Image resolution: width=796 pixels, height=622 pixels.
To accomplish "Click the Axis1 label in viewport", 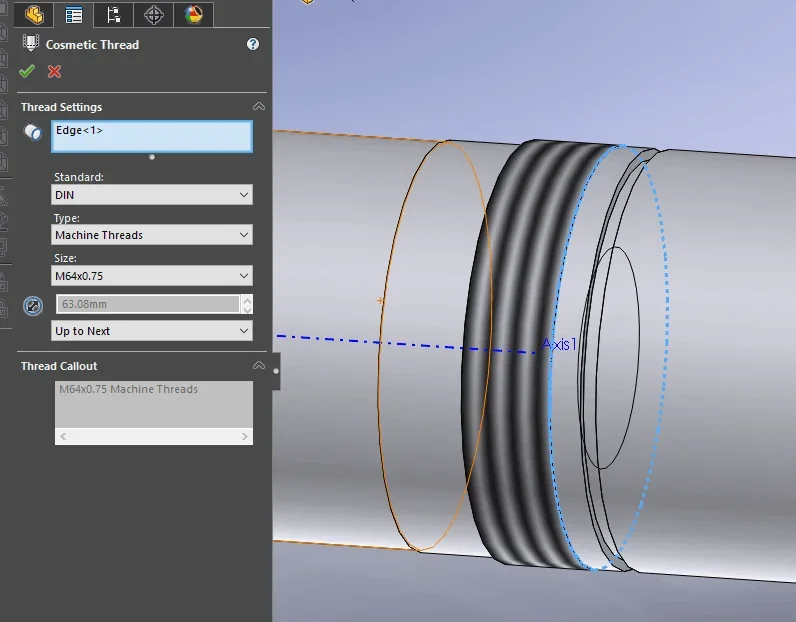I will pyautogui.click(x=559, y=344).
